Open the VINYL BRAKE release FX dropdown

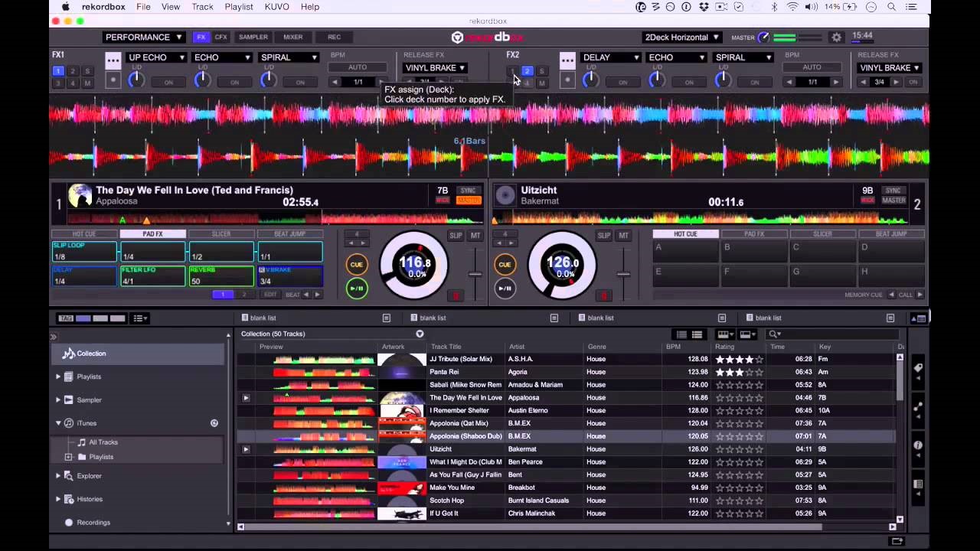tap(435, 68)
